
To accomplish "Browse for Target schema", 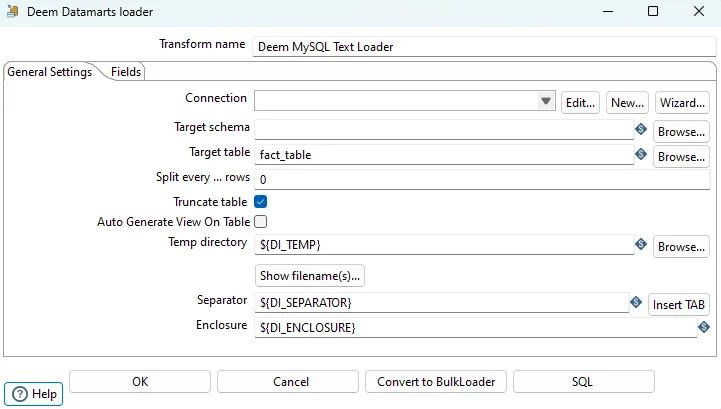I will click(x=681, y=132).
